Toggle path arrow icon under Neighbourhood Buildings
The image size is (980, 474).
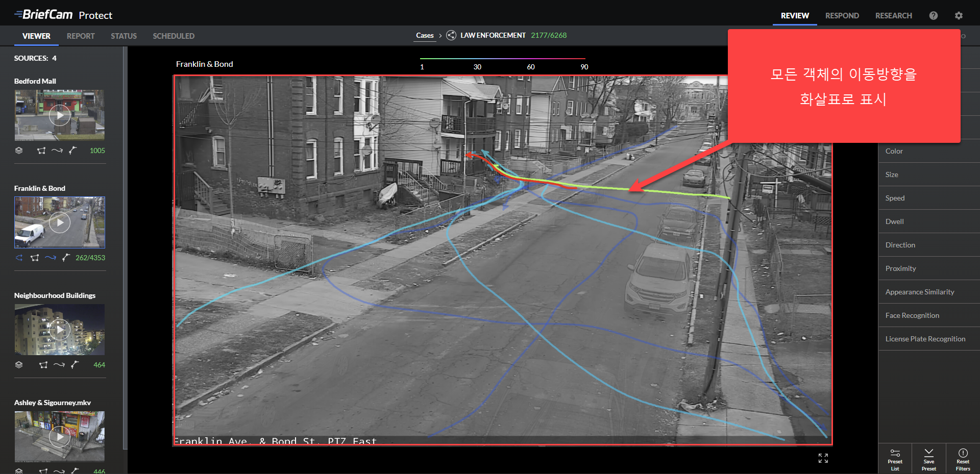click(59, 365)
